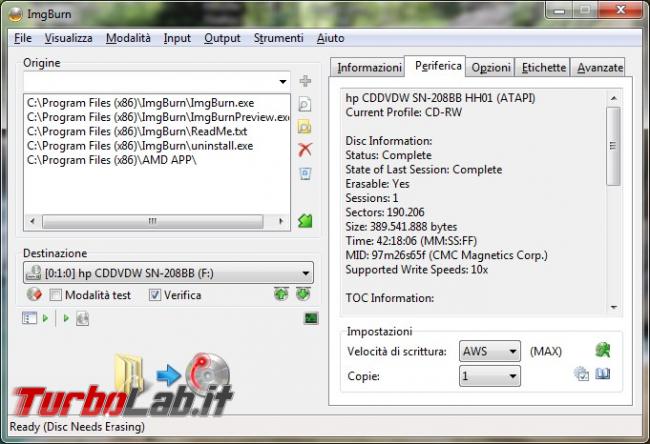Screen dimensions: 650x444
Task: Open the Visualizza menu
Action: coord(68,38)
